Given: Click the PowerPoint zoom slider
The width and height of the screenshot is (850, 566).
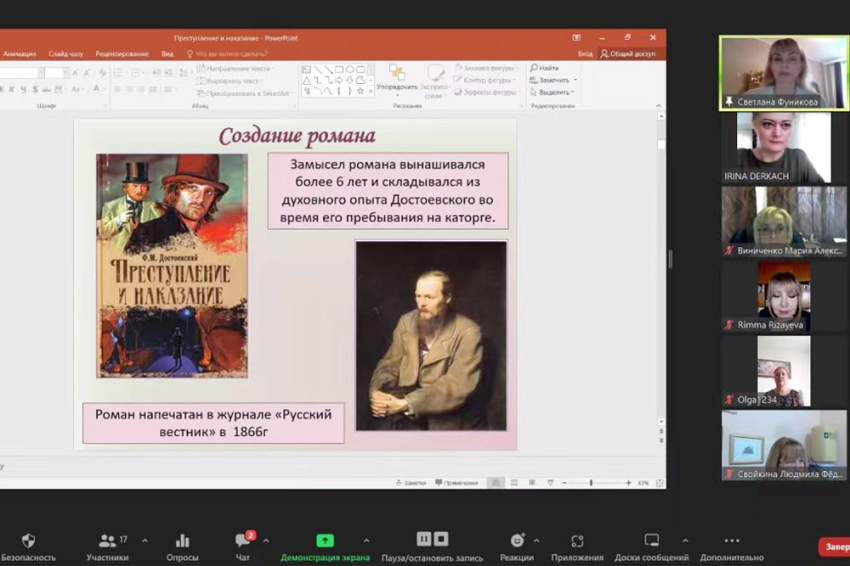Looking at the screenshot, I should pyautogui.click(x=591, y=483).
